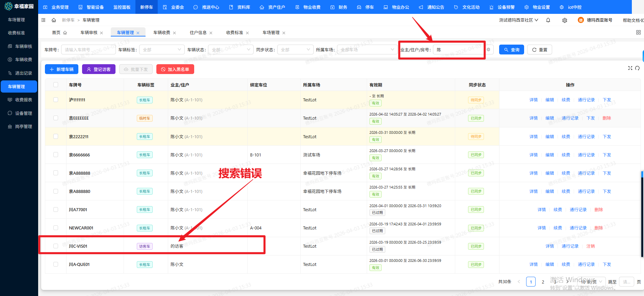This screenshot has height=296, width=644.
Task: Clear the owner search field with X icon
Action: [488, 50]
